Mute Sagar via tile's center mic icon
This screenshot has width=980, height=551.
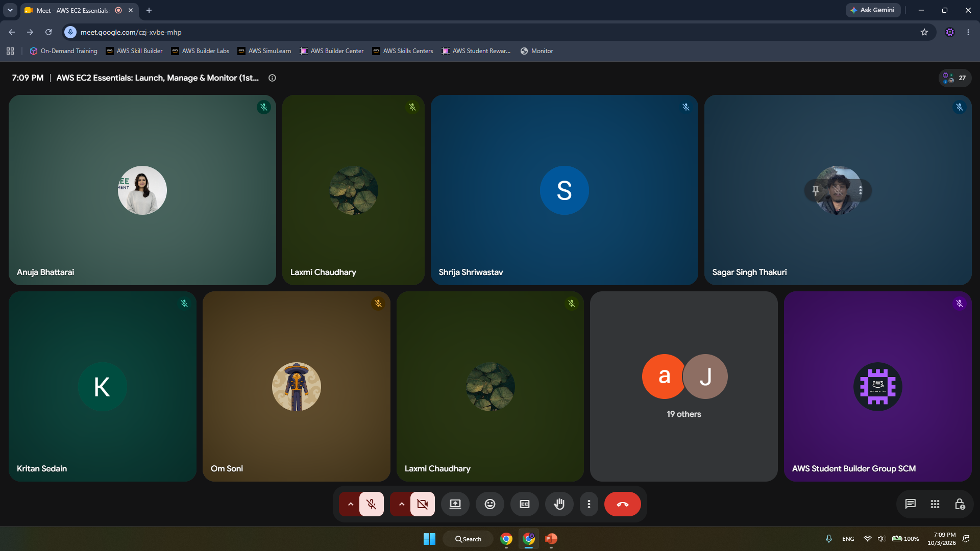pos(838,190)
